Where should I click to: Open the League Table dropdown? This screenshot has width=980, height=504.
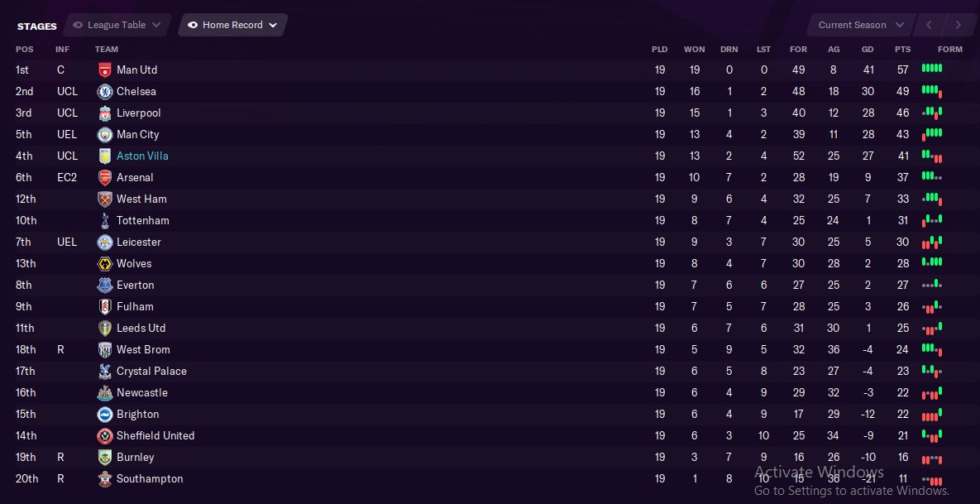point(157,26)
